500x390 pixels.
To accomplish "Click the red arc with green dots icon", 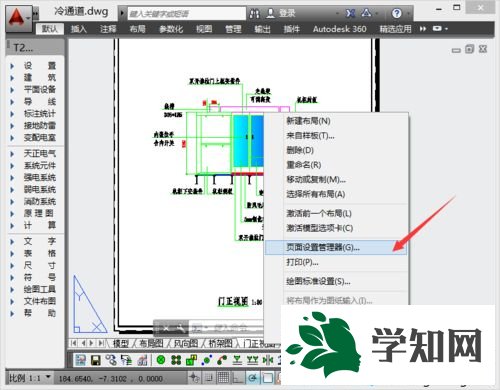I will pyautogui.click(x=222, y=360).
